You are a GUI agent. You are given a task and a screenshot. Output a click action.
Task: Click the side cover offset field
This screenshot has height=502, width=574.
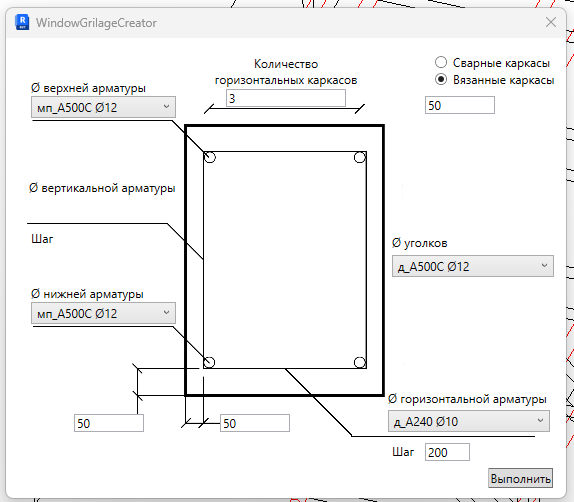pos(255,423)
